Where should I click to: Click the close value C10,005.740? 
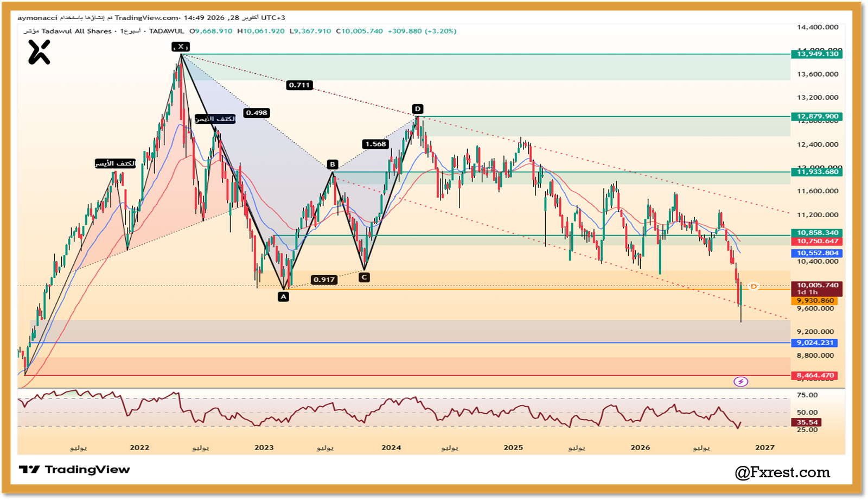pos(359,31)
